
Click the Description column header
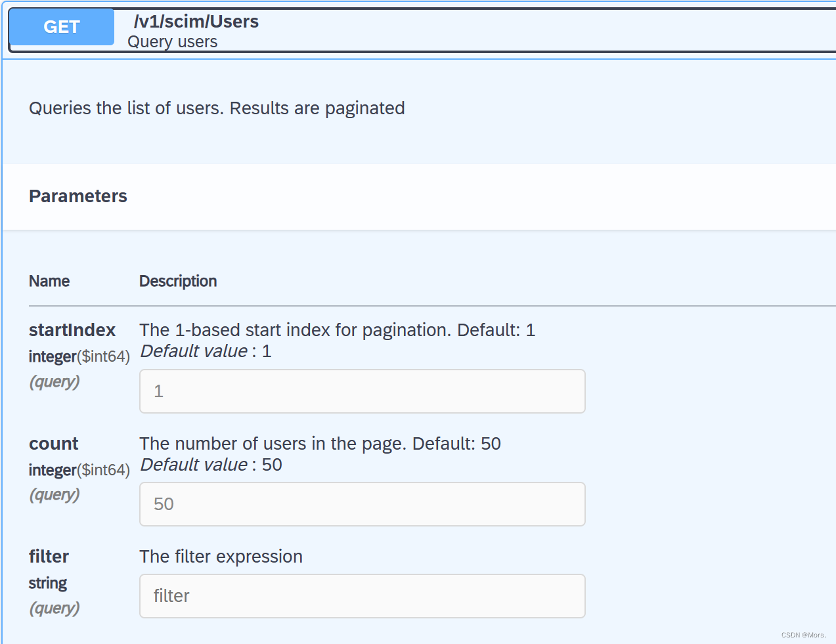[178, 281]
